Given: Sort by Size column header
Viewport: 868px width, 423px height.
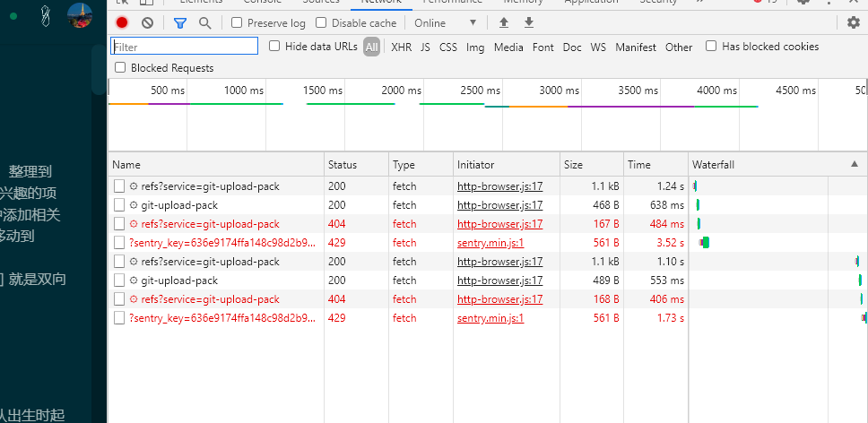Looking at the screenshot, I should click(592, 165).
